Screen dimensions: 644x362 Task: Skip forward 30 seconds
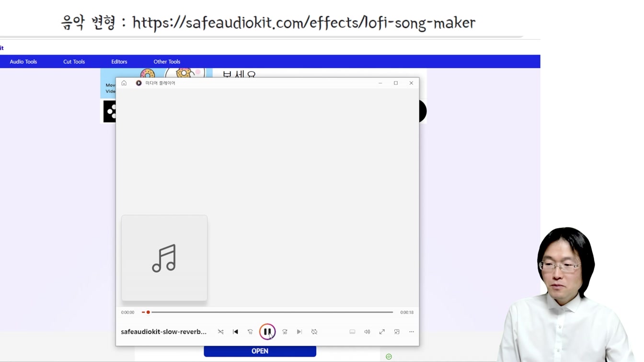(x=285, y=331)
